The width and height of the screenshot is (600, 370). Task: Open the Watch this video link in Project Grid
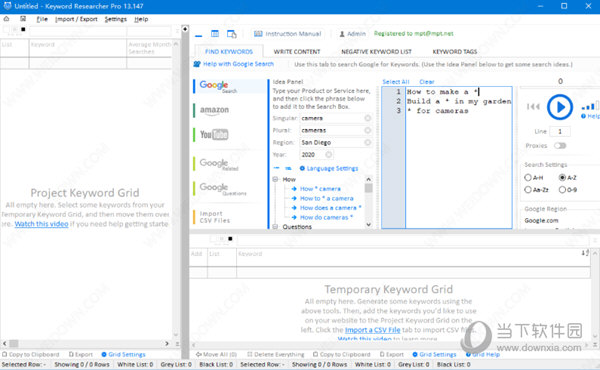(41, 224)
